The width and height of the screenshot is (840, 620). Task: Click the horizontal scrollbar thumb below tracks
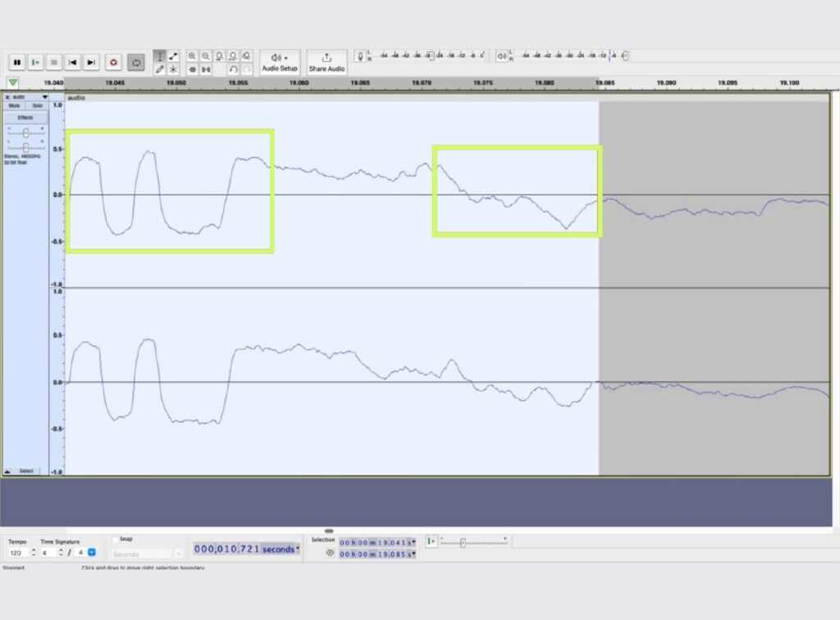(329, 531)
